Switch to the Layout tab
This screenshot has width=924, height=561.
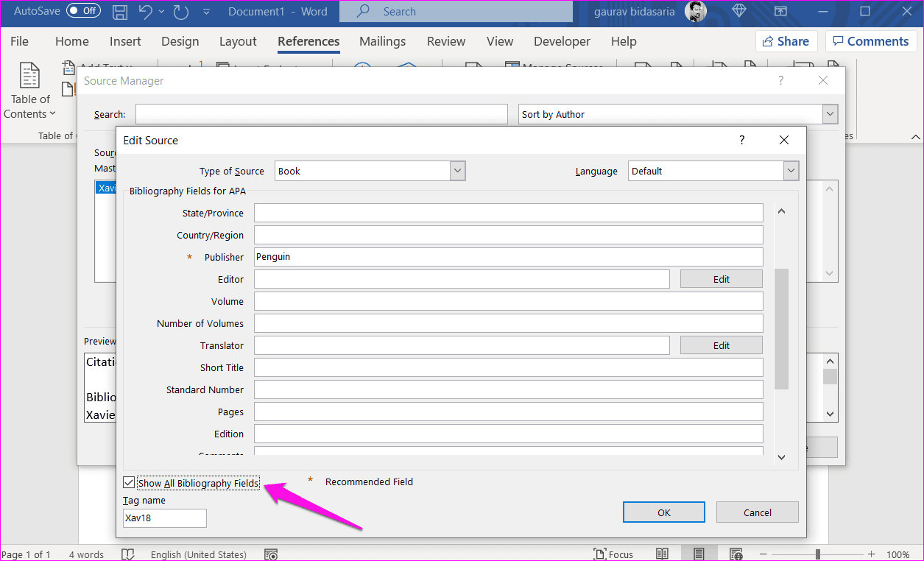[x=238, y=41]
